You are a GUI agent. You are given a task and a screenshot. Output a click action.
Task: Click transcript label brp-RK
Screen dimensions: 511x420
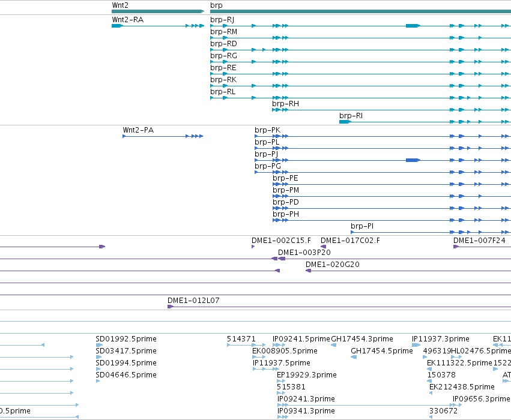223,80
